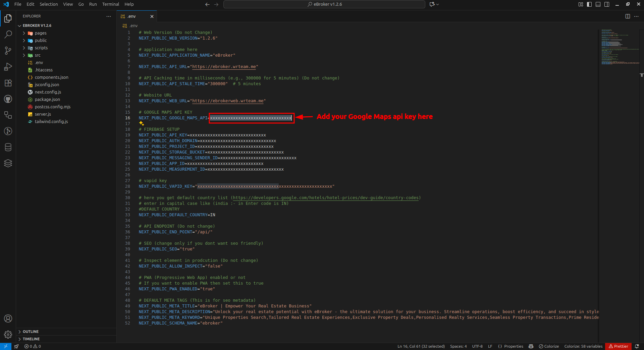Click the GitHub Copilot icon in the status bar

531,346
